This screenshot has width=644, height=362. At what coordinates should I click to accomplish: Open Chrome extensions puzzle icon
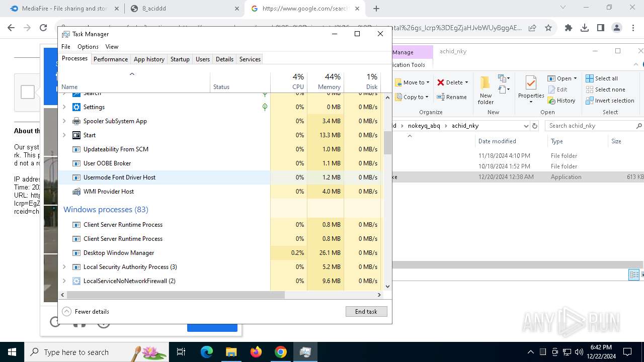[x=569, y=28]
